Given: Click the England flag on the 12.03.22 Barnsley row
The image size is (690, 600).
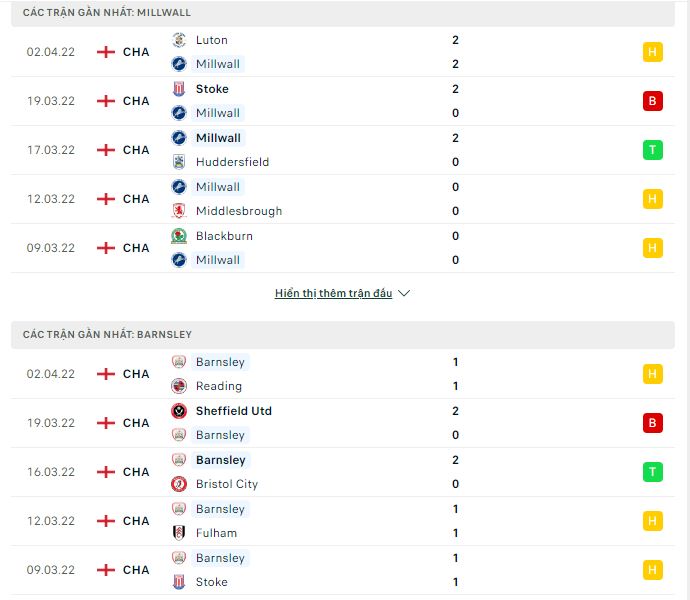Looking at the screenshot, I should [106, 521].
